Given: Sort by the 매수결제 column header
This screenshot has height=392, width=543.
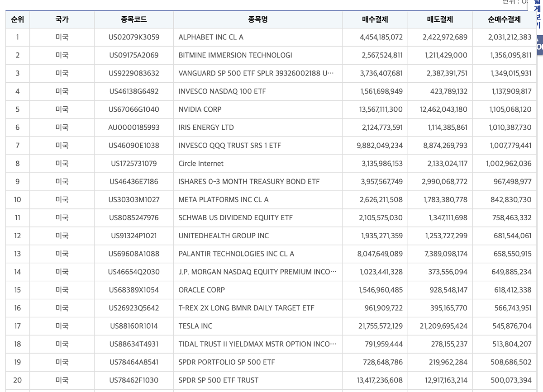Looking at the screenshot, I should pos(375,19).
